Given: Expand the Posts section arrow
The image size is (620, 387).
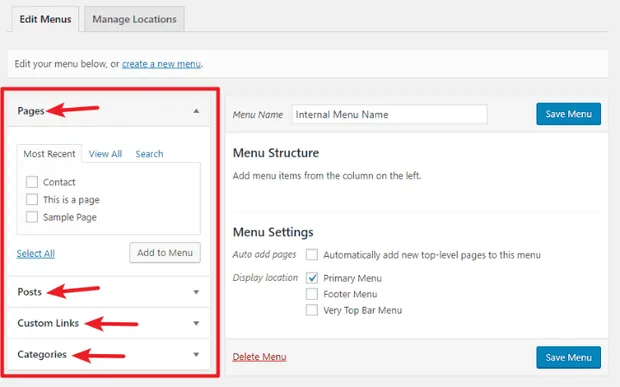Looking at the screenshot, I should click(x=196, y=292).
